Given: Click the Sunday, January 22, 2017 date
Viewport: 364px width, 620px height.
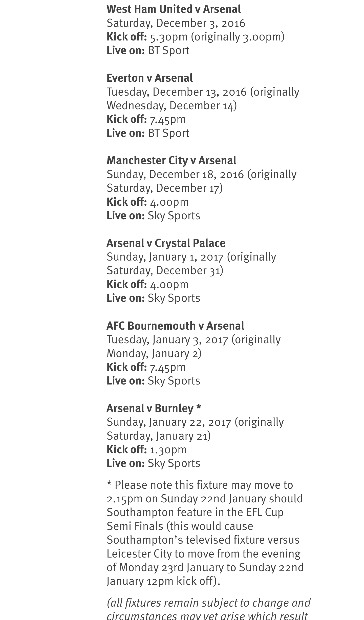Looking at the screenshot, I should click(x=169, y=422).
